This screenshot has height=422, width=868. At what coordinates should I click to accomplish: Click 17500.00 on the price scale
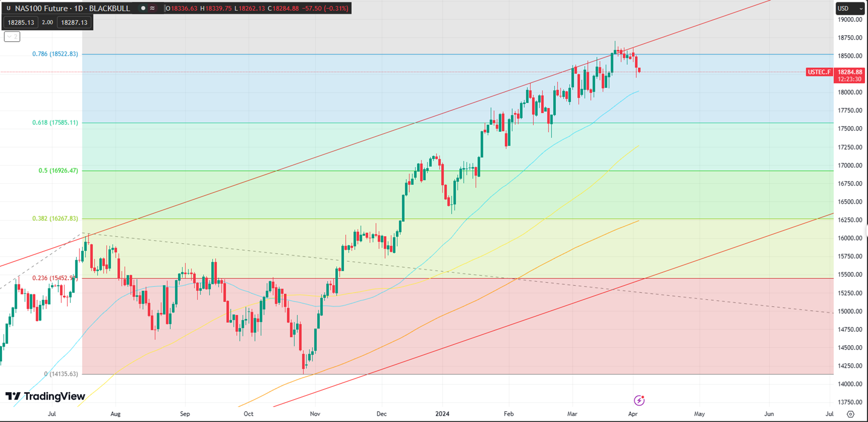[850, 129]
